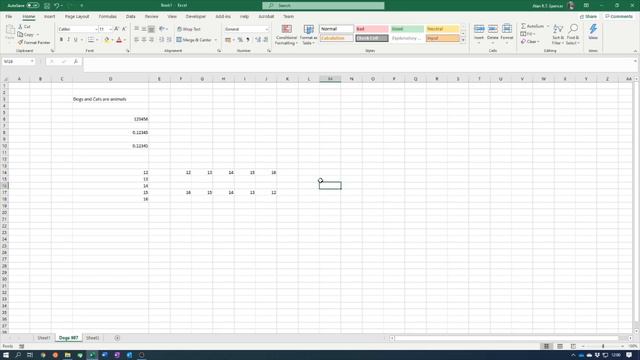Viewport: 640px width, 360px height.
Task: Click in the Search box
Action: (323, 6)
